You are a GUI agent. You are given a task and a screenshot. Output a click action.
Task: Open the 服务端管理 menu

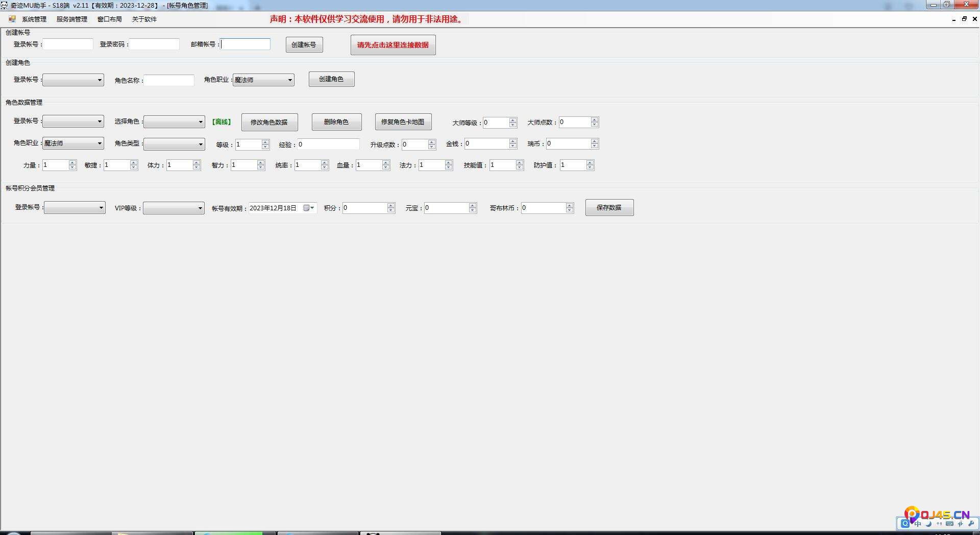point(71,19)
